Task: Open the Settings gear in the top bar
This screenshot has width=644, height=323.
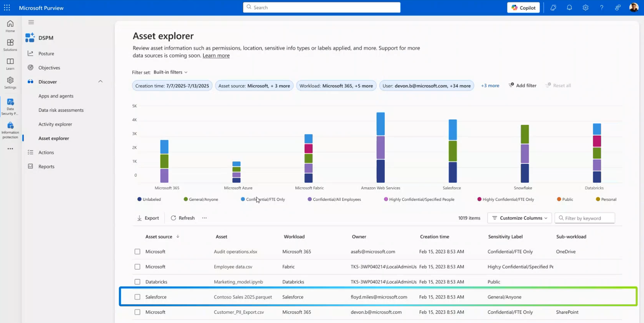Action: point(585,7)
